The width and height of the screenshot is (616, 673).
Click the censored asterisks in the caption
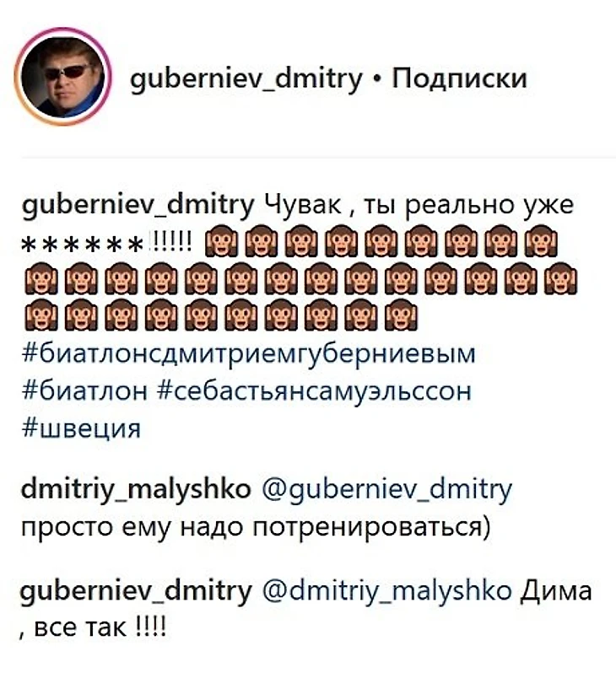[82, 245]
